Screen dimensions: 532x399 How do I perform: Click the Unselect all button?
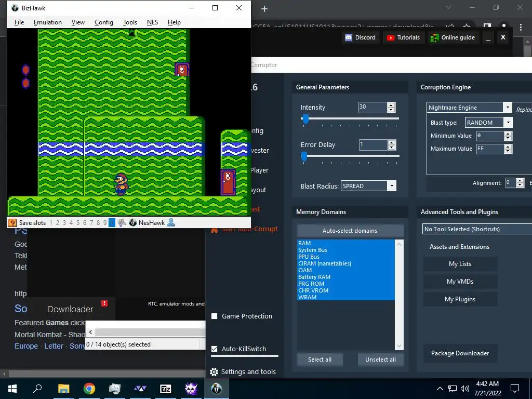point(380,360)
